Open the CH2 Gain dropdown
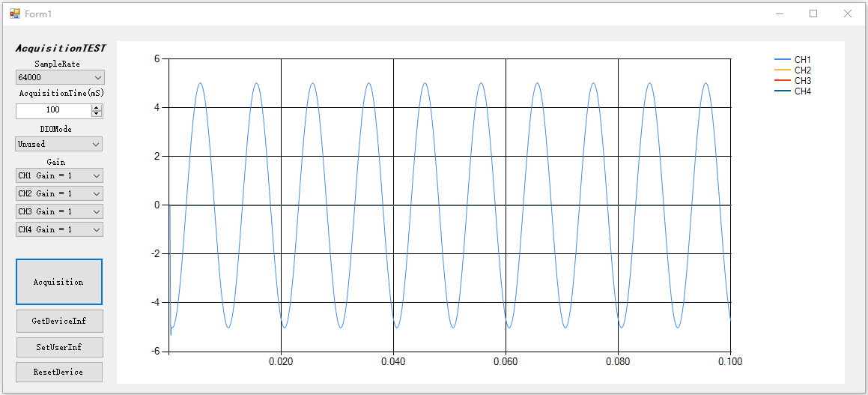 pos(59,193)
